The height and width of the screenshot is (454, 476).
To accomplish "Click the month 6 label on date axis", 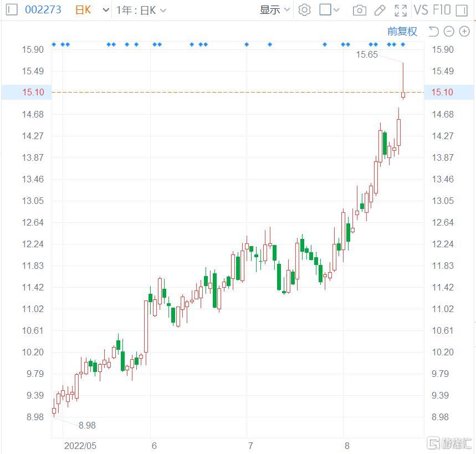I will point(154,446).
